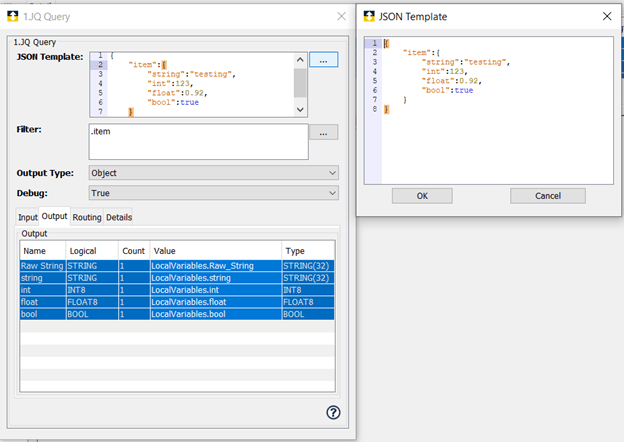This screenshot has height=442, width=624.
Task: Cancel the JSON Template dialog
Action: 548,196
